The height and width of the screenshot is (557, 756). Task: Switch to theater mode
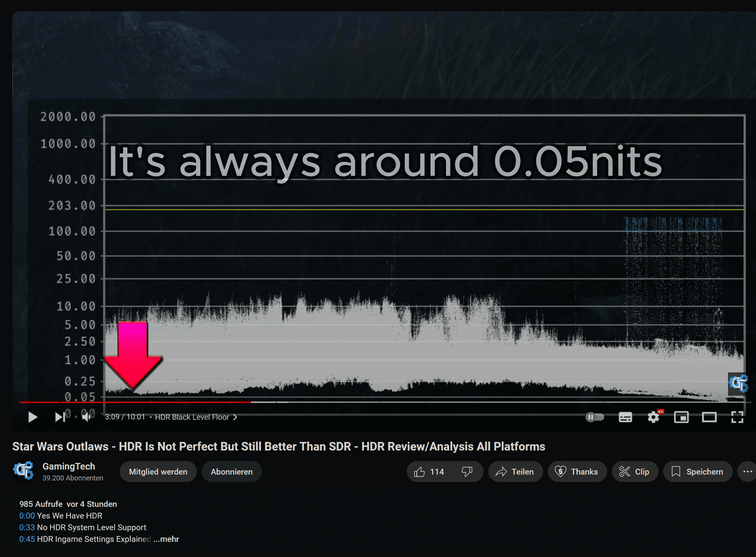point(709,417)
